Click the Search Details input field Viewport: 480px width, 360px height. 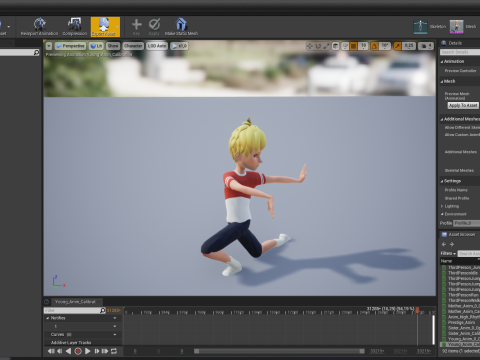pyautogui.click(x=460, y=52)
